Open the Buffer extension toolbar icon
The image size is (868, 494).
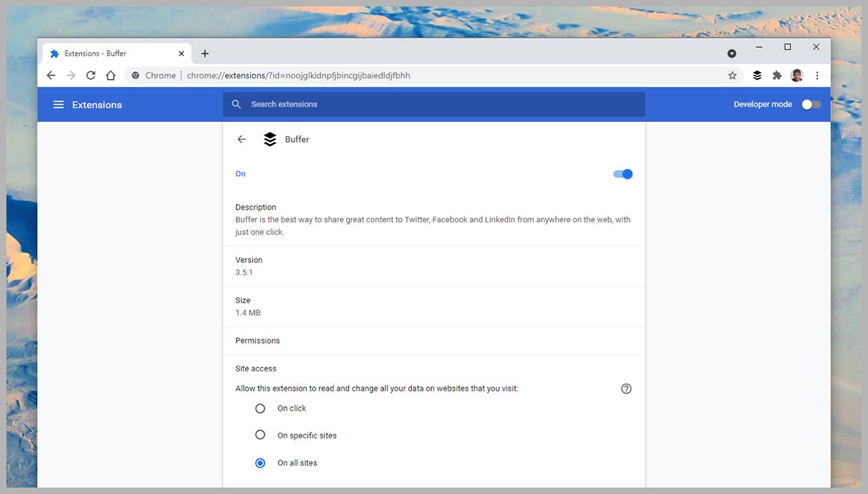tap(757, 76)
